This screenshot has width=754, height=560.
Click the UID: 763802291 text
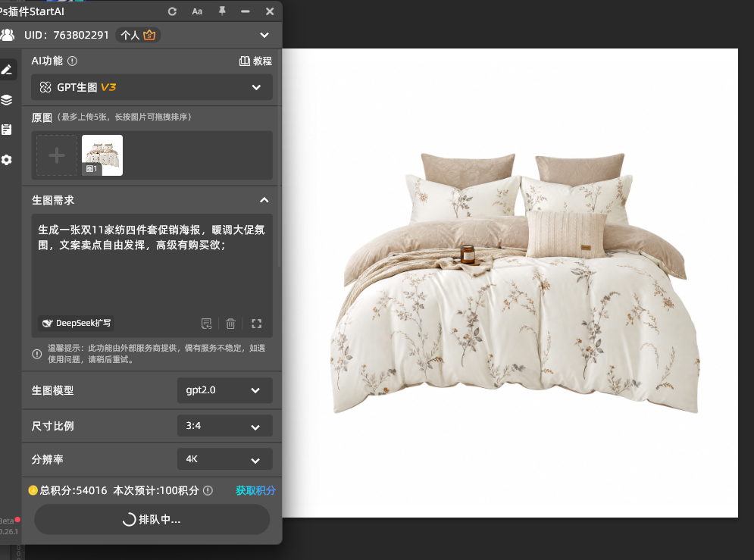pos(67,35)
